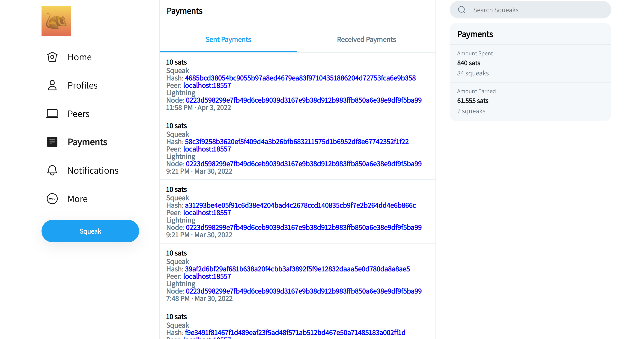This screenshot has width=644, height=339.
Task: Open squeak hash starting 4685bcd38054
Action: [300, 78]
